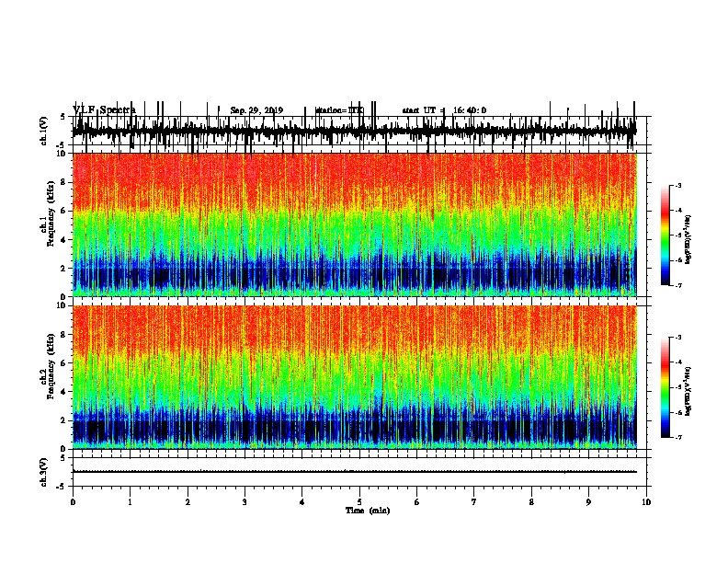728x563 pixels.
Task: Click the station label in the header
Action: 339,110
